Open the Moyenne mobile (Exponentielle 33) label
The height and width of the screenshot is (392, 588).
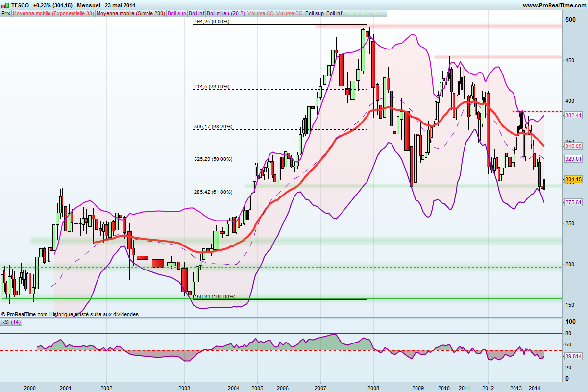click(x=53, y=13)
